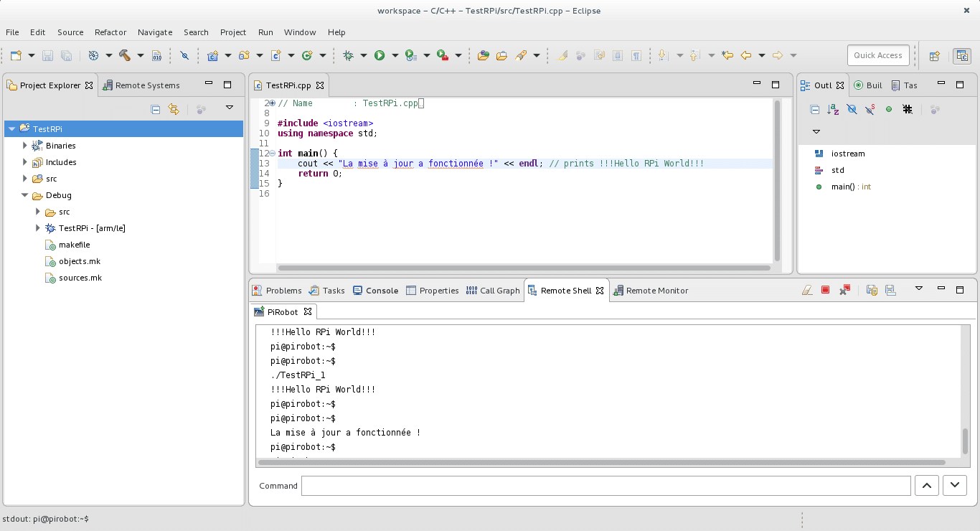
Task: Open the Project menu
Action: point(233,32)
